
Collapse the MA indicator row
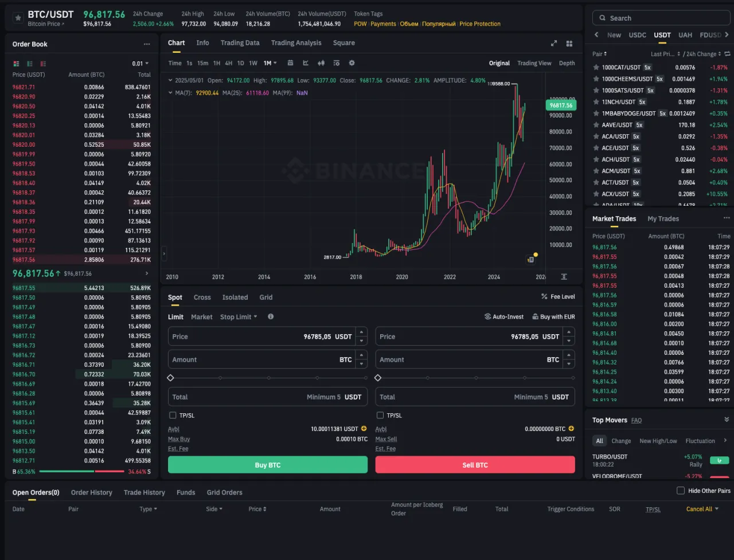tap(170, 93)
